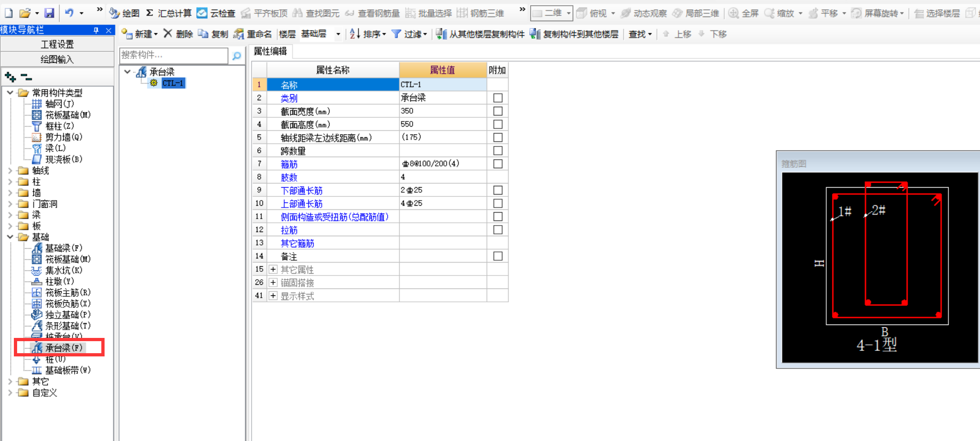Run 汇总计算 summary calculation
This screenshot has width=980, height=441.
pyautogui.click(x=168, y=13)
